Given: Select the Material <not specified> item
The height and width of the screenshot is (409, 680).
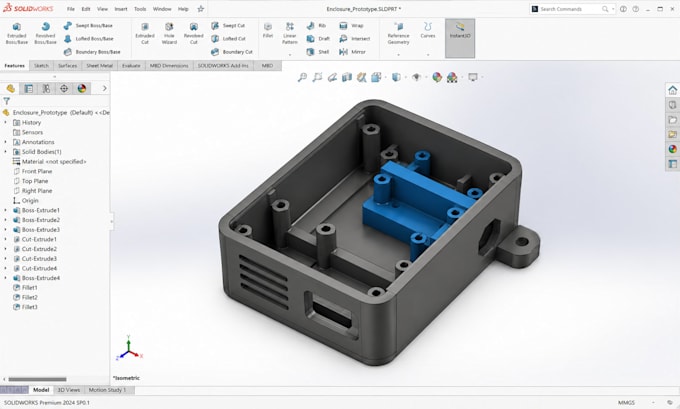Looking at the screenshot, I should [49, 162].
